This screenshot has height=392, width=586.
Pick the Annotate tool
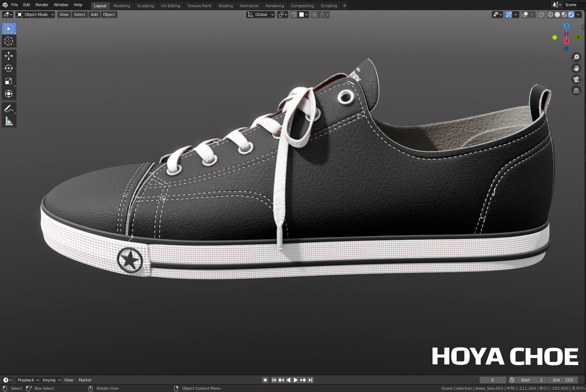(9, 108)
